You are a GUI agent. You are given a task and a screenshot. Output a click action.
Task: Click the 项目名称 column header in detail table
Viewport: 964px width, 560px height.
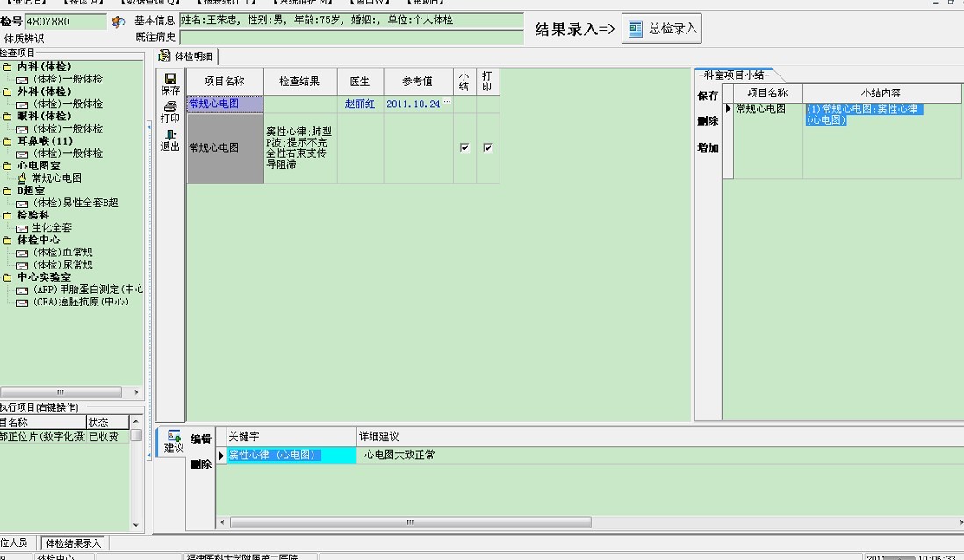pyautogui.click(x=225, y=81)
